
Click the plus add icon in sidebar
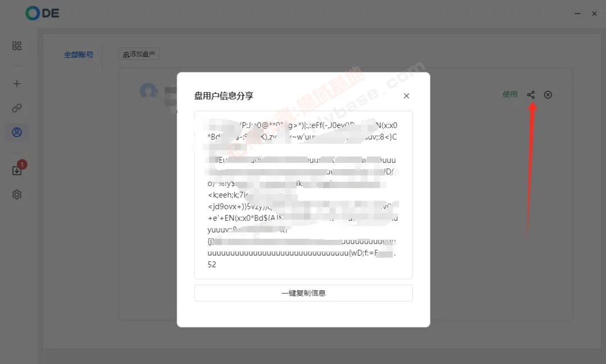click(17, 84)
